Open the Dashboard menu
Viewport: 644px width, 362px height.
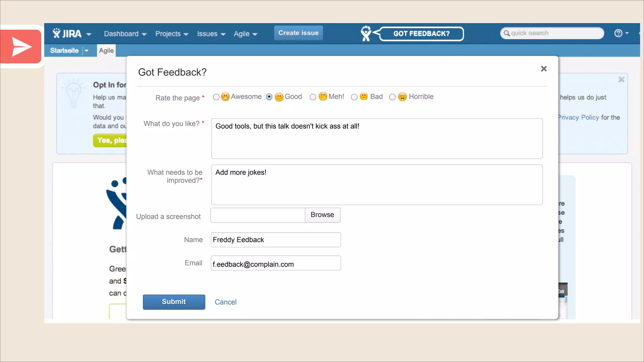coord(125,34)
